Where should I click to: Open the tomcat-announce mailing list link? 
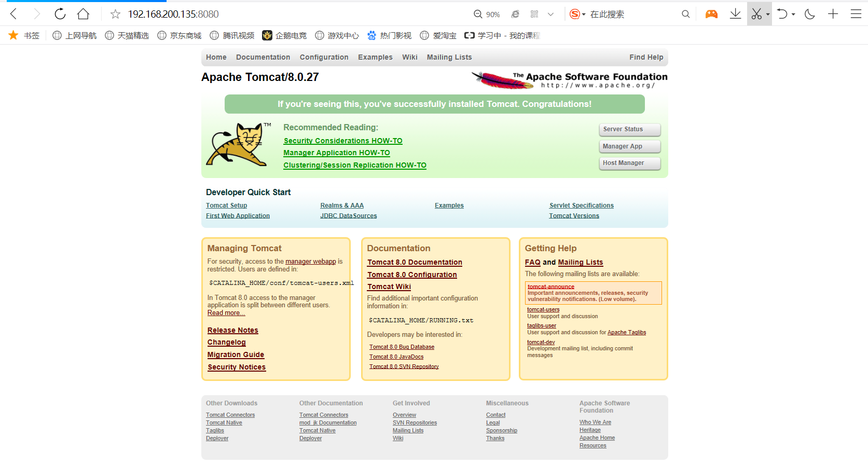(x=551, y=286)
